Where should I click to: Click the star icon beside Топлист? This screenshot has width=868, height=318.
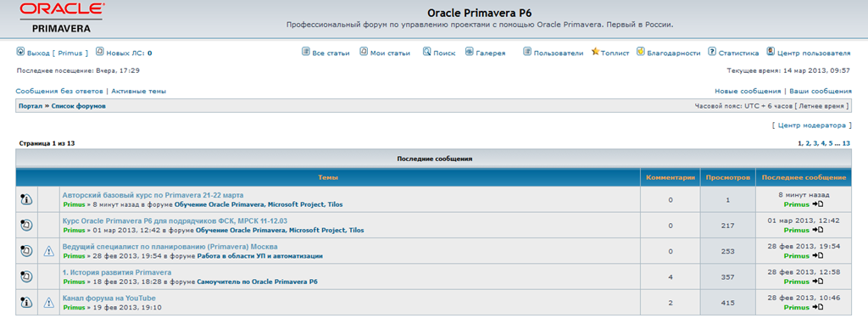(595, 52)
